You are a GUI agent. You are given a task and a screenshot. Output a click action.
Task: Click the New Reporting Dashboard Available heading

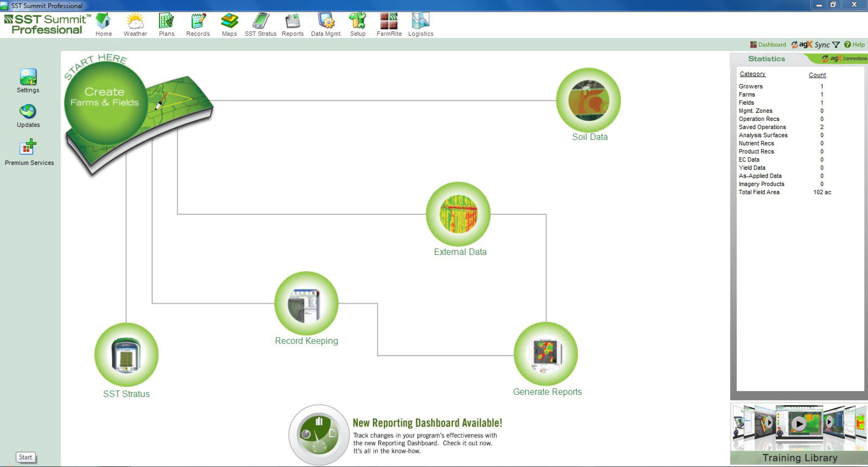427,422
